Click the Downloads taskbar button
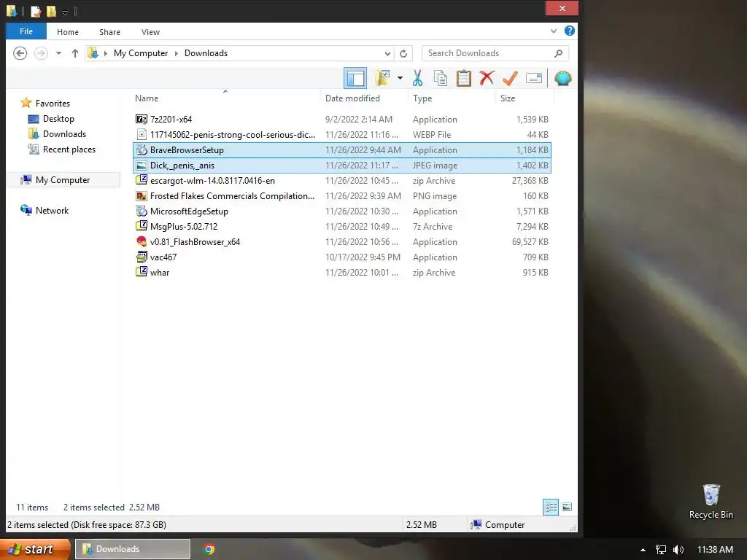747x560 pixels. pyautogui.click(x=133, y=549)
